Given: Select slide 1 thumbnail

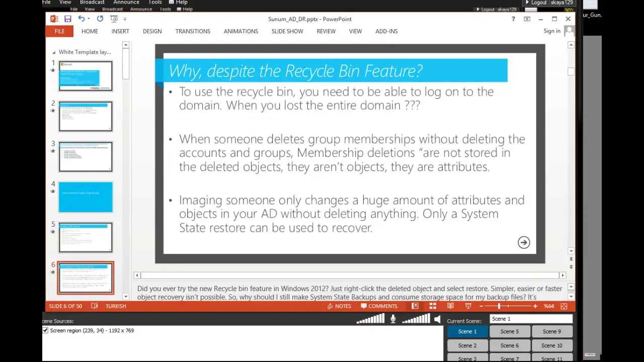Looking at the screenshot, I should (86, 76).
